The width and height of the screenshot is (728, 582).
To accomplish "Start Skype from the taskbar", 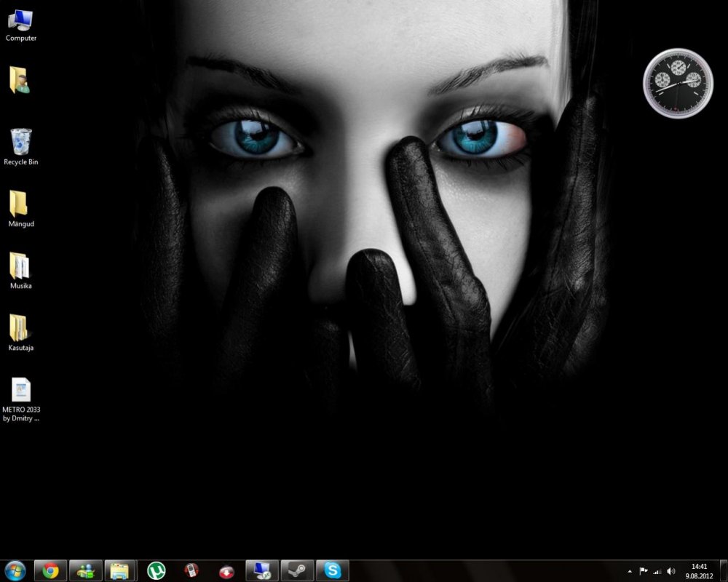I will (x=333, y=570).
